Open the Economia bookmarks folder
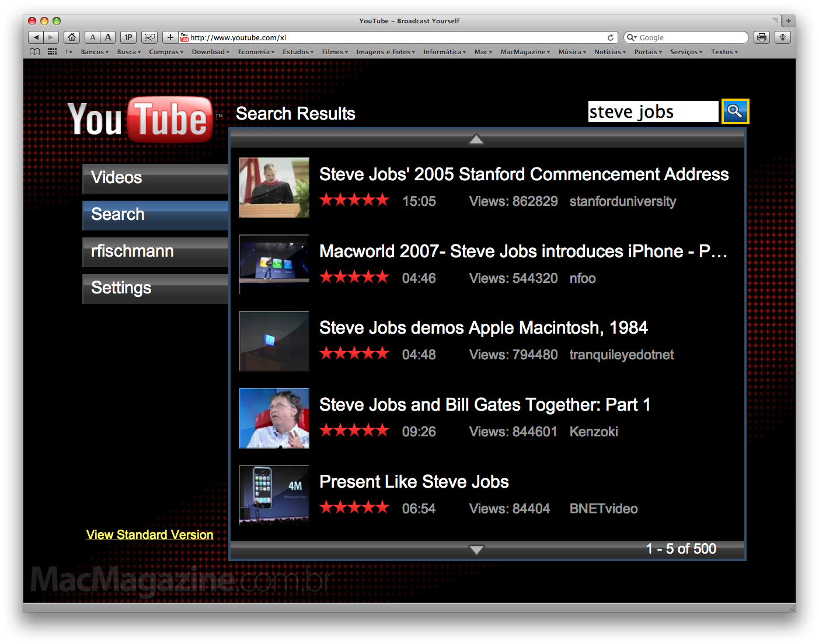This screenshot has width=819, height=644. pyautogui.click(x=256, y=52)
